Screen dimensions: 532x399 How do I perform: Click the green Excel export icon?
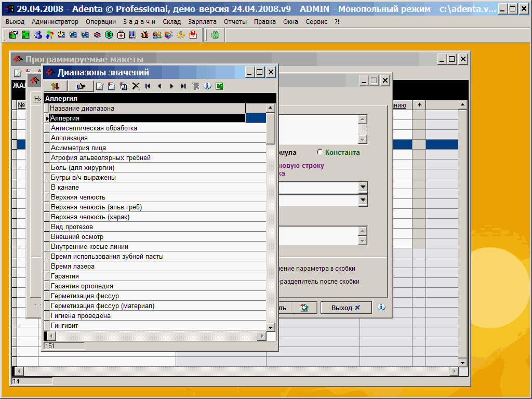220,86
